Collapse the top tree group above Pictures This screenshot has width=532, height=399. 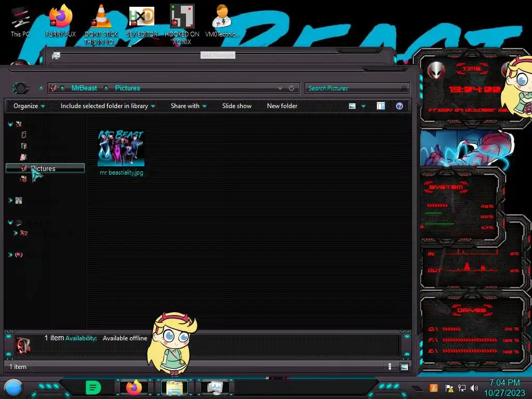click(10, 124)
